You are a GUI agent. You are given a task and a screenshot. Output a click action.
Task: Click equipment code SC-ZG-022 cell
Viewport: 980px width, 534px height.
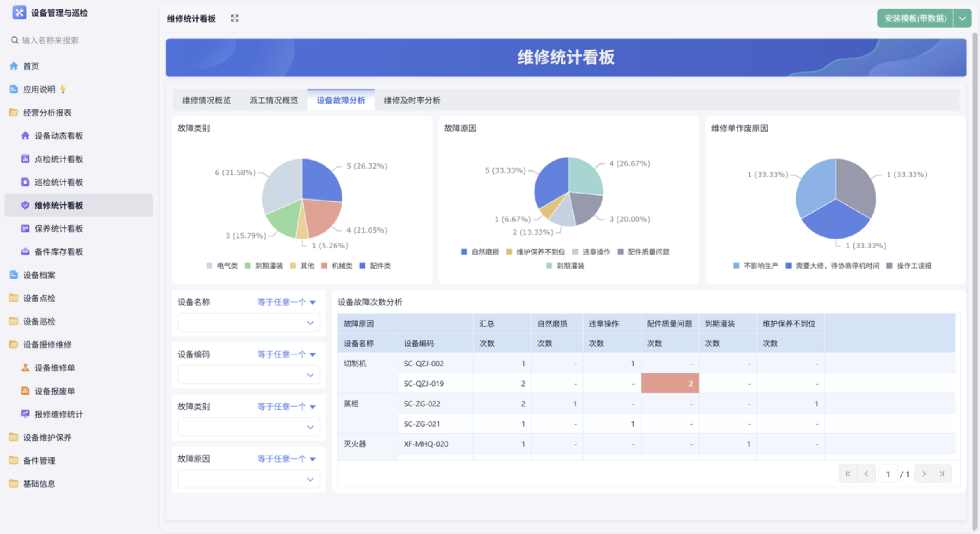[436, 404]
